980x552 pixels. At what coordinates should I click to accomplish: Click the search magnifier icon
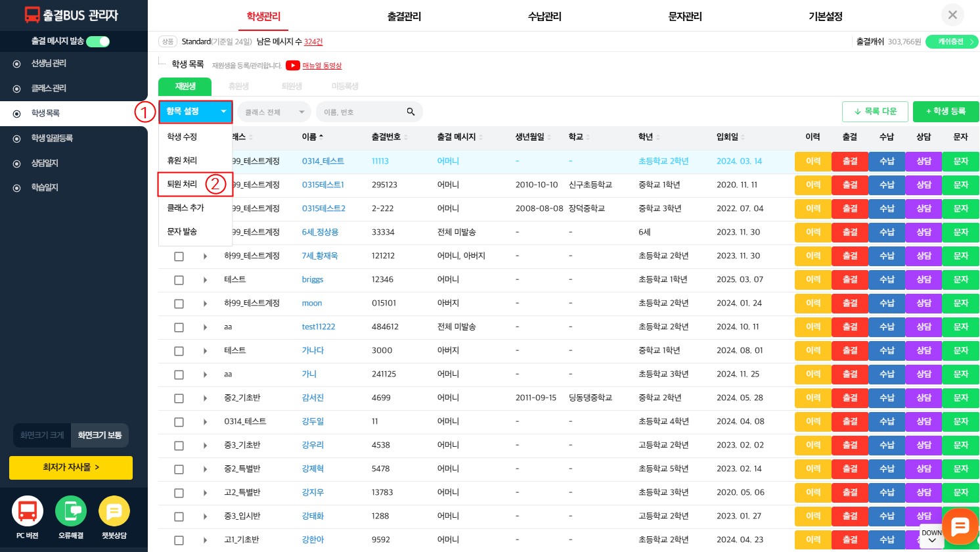[x=411, y=112]
